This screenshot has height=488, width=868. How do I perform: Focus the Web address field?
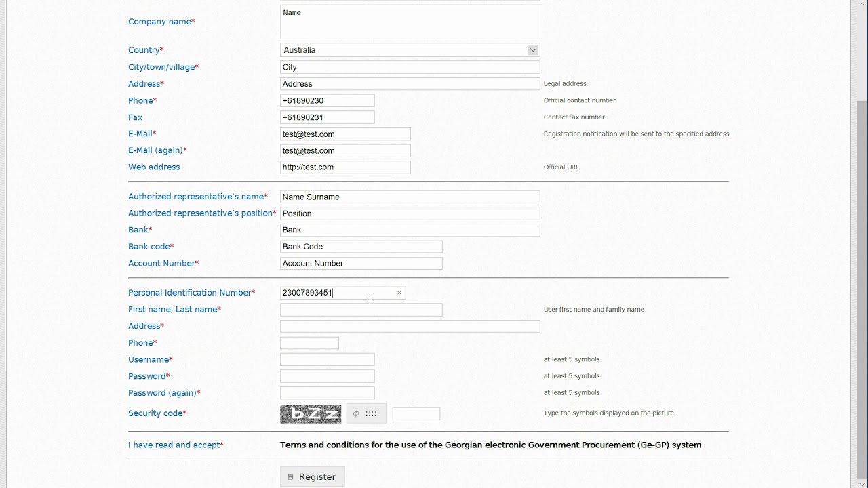tap(345, 167)
